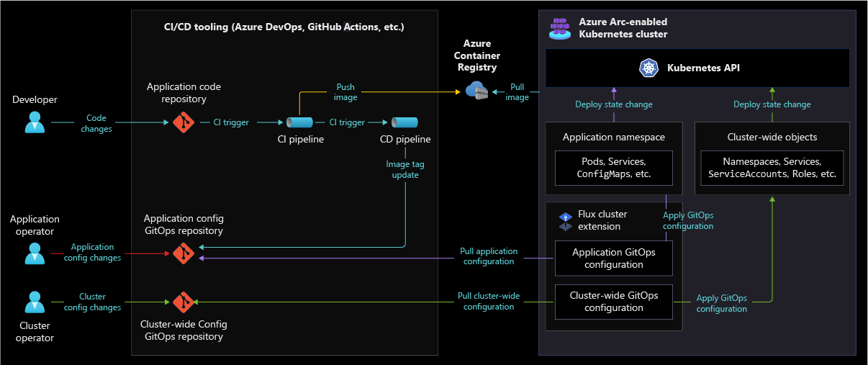
Task: Click the 'Application namespace' heading
Action: (614, 137)
